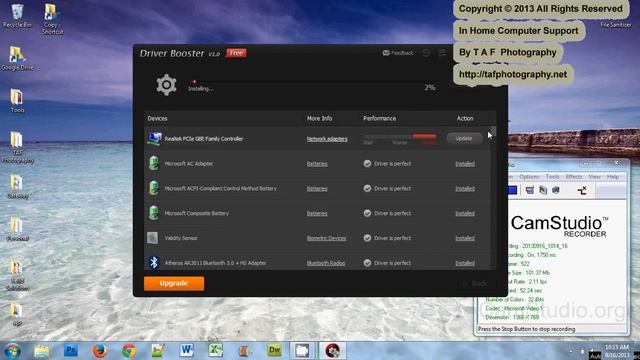The width and height of the screenshot is (640, 360).
Task: Open the Copy Shortcut desktop icon
Action: click(x=52, y=19)
